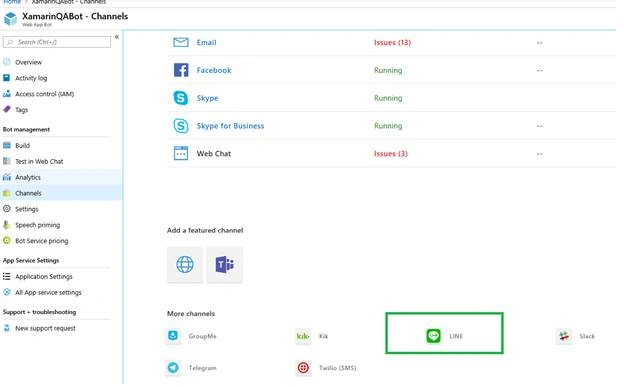Click the Test in Web Chat icon
Image resolution: width=624 pixels, height=387 pixels.
(x=7, y=161)
